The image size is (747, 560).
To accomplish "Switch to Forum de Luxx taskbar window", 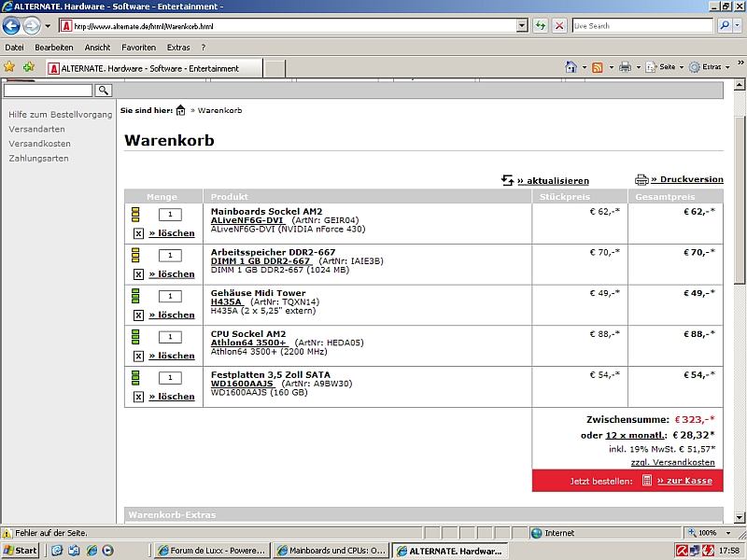I will (x=213, y=551).
